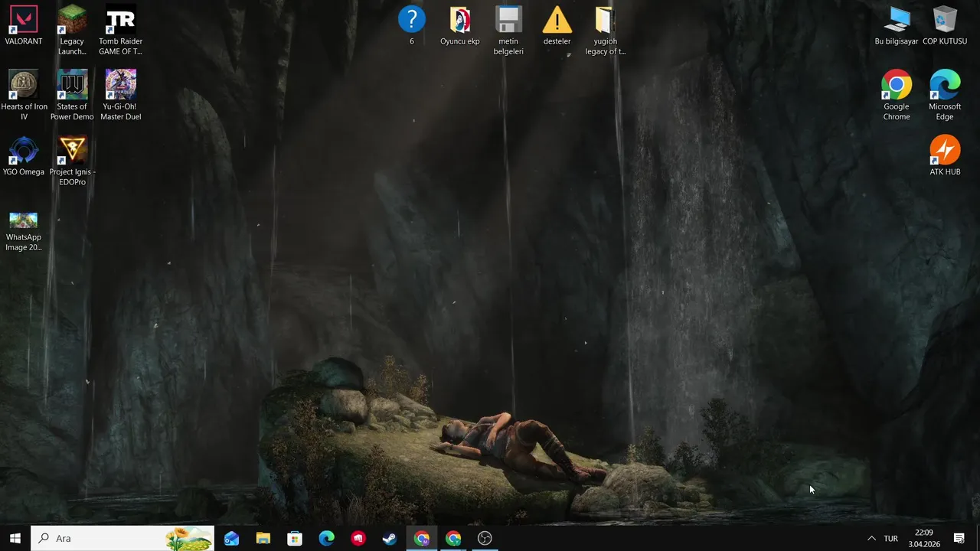Open Steam from the taskbar
Viewport: 980px width, 551px height.
[390, 538]
